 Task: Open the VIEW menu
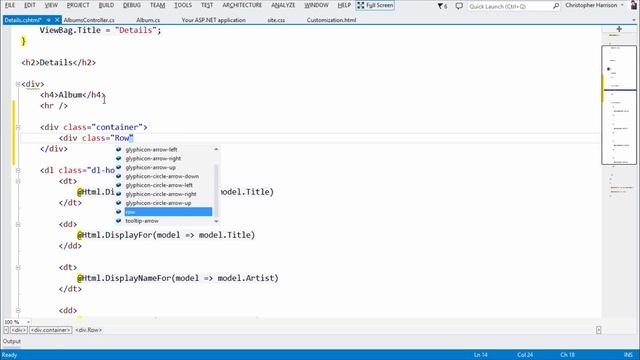51,5
